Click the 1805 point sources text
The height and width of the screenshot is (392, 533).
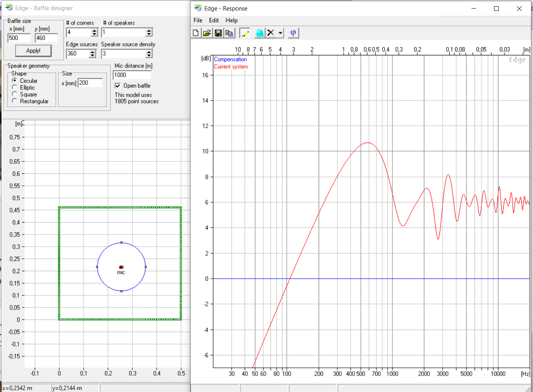click(137, 101)
